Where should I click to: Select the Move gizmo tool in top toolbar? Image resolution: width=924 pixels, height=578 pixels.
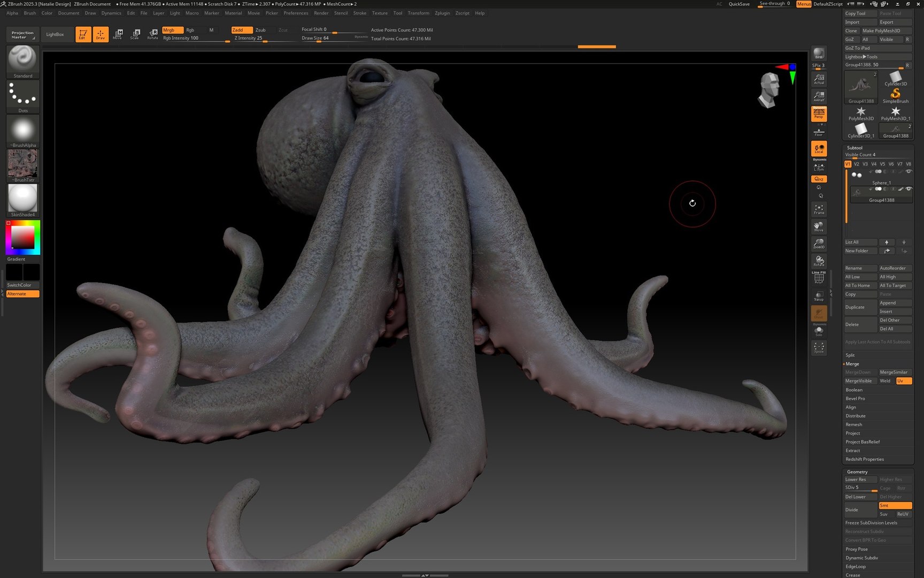118,34
